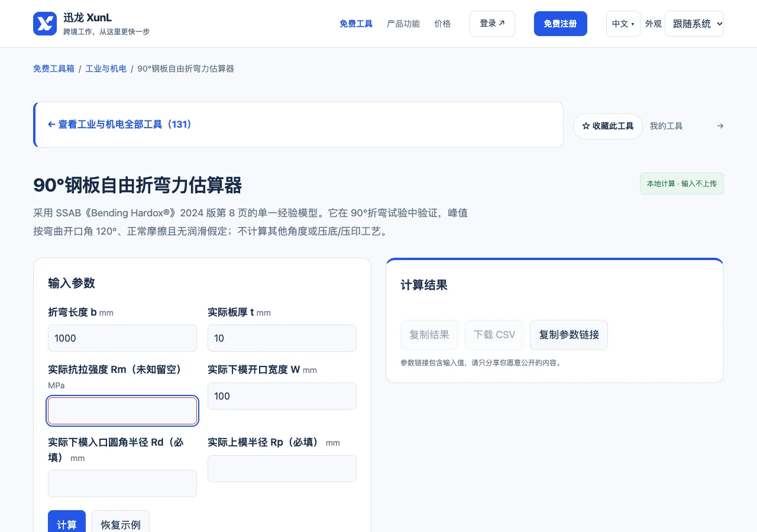This screenshot has height=532, width=757.
Task: Click the 登录 button
Action: pos(492,24)
